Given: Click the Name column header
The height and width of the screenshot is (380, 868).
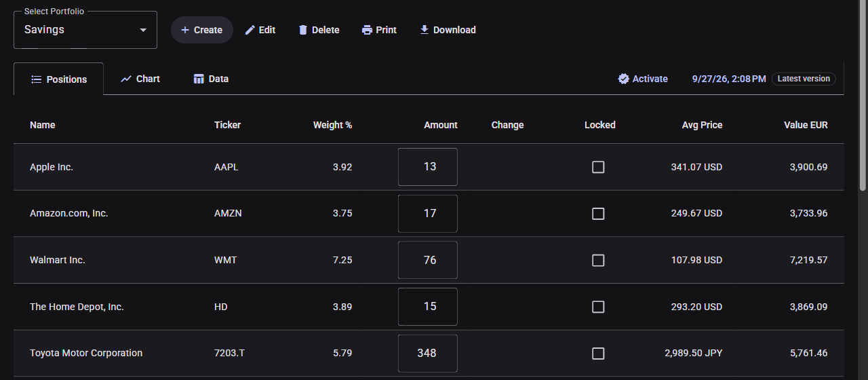Looking at the screenshot, I should point(43,125).
